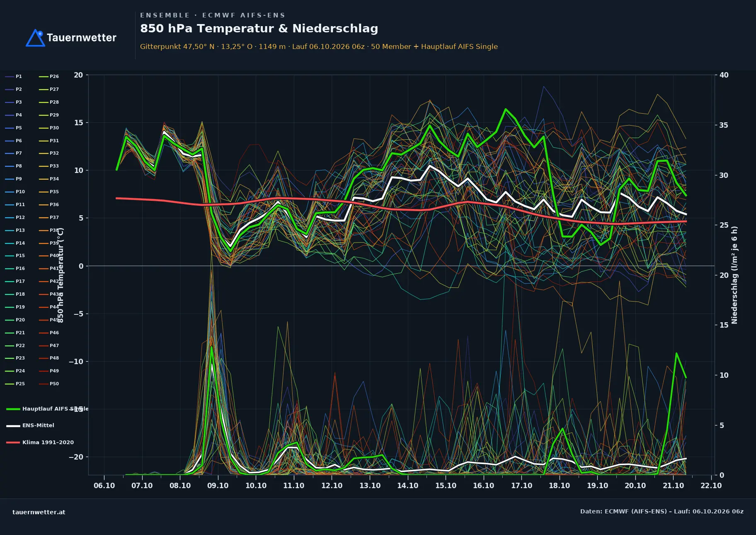
Task: Click the 14.10 date label on x-axis
Action: [408, 486]
